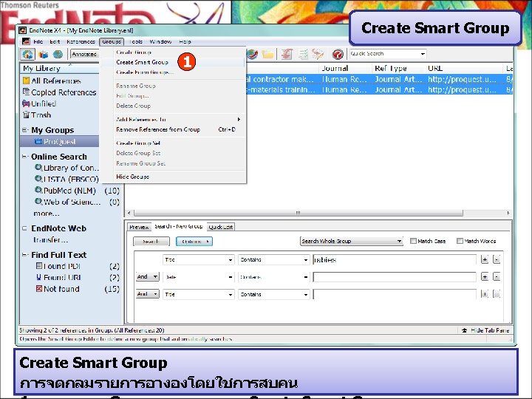Choose Hide Groups menu entry

click(x=173, y=177)
